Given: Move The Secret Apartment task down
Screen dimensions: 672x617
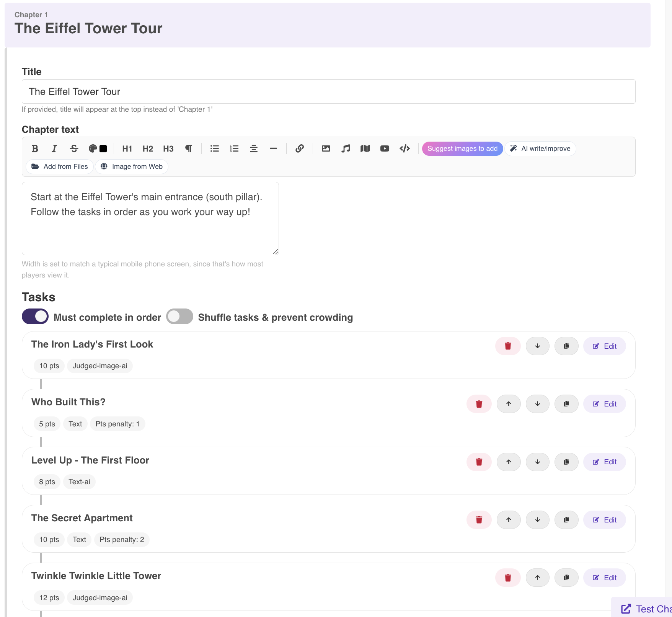Looking at the screenshot, I should [x=538, y=520].
